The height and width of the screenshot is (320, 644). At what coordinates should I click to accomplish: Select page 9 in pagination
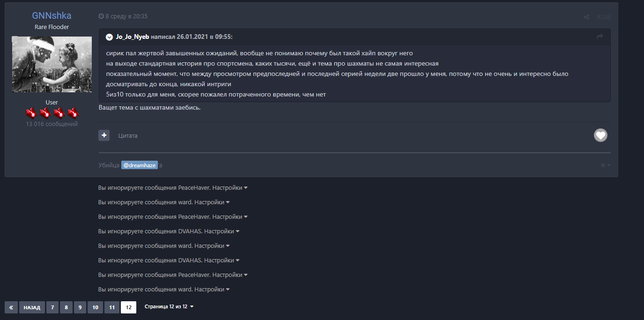pyautogui.click(x=80, y=307)
